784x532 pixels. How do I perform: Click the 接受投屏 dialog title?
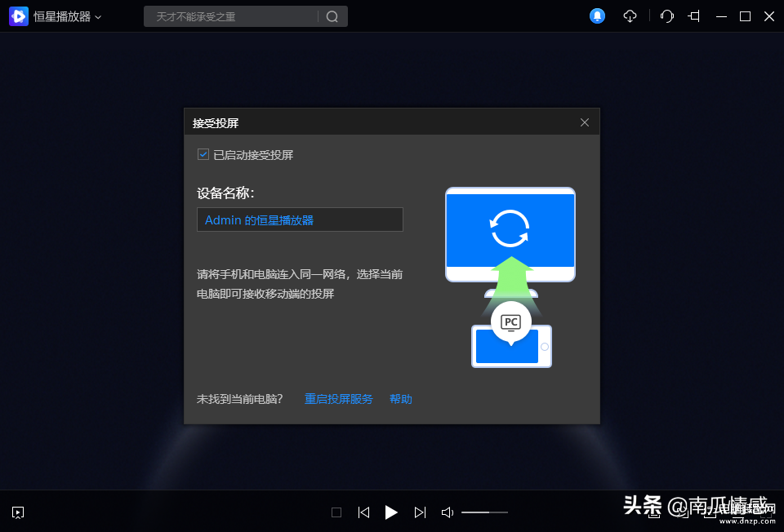(x=216, y=123)
